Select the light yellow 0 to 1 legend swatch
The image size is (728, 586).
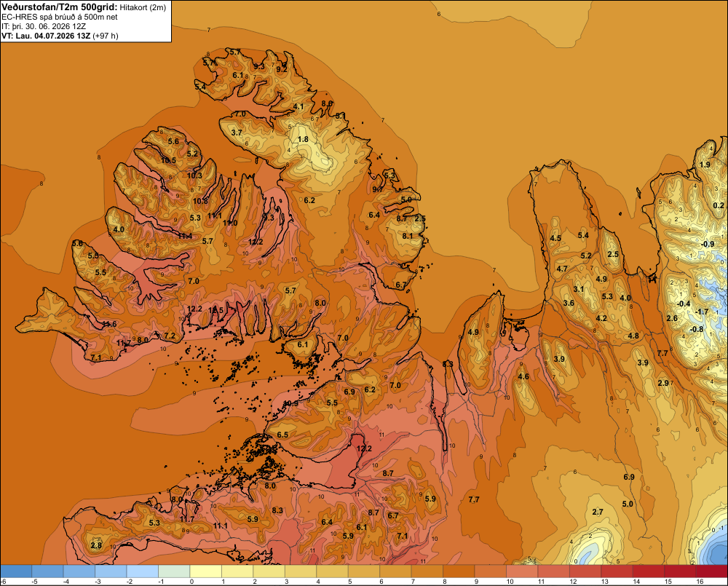point(206,571)
